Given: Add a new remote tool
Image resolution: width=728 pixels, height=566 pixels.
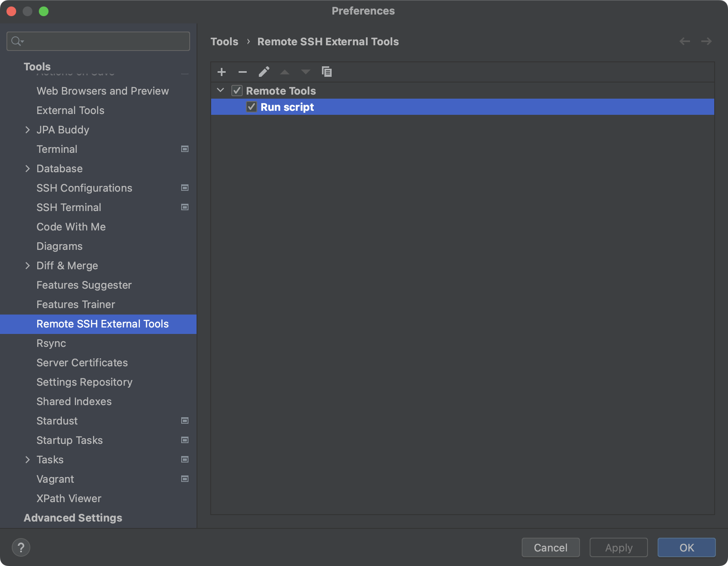Looking at the screenshot, I should 222,72.
